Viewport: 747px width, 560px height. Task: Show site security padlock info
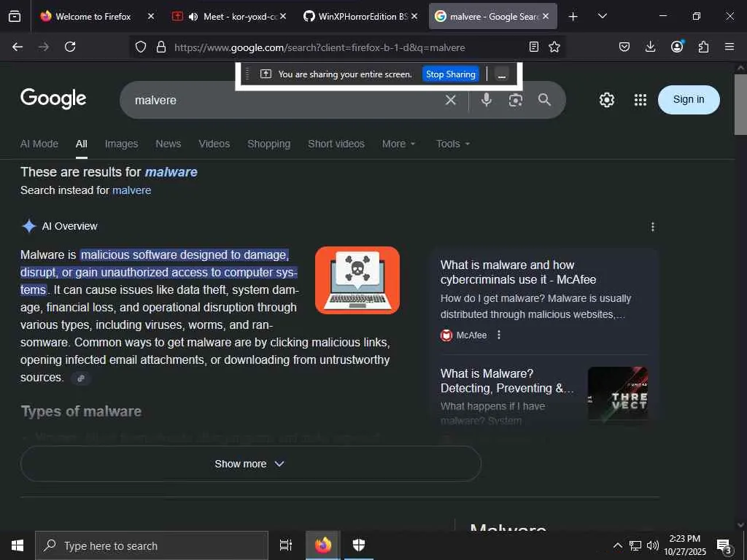pos(161,47)
